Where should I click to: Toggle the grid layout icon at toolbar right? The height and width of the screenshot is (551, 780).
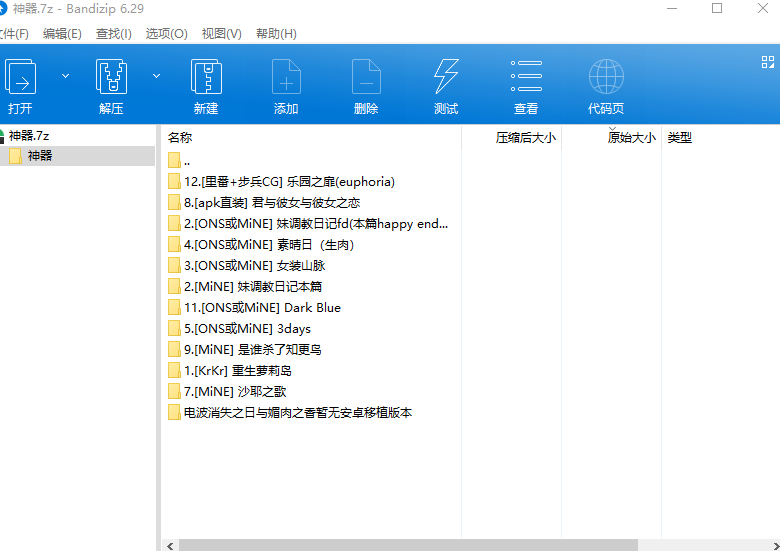768,62
